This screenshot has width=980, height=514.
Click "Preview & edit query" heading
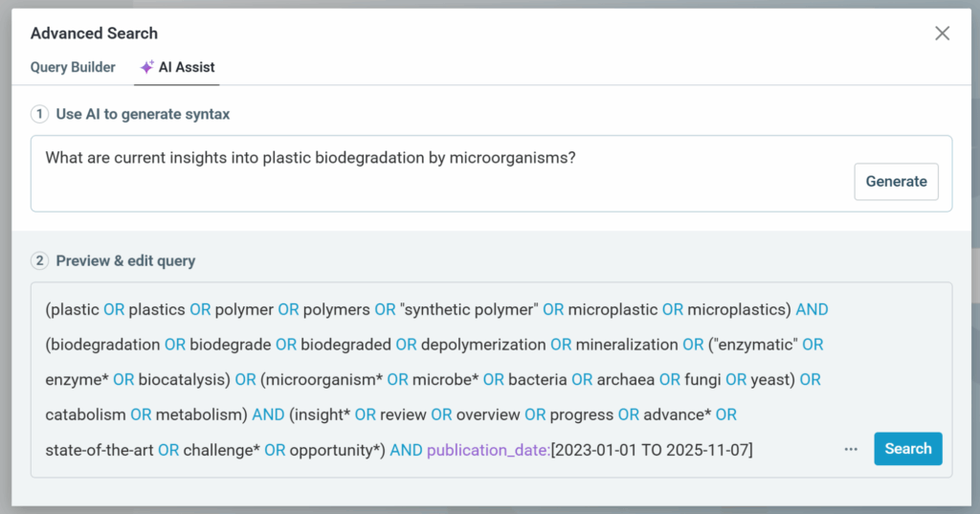pos(125,260)
